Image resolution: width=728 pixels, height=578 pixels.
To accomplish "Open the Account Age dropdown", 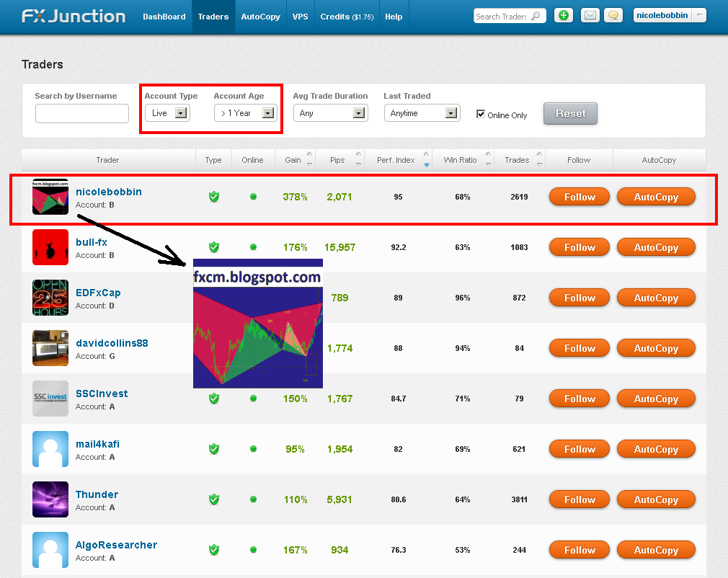I will pos(245,113).
